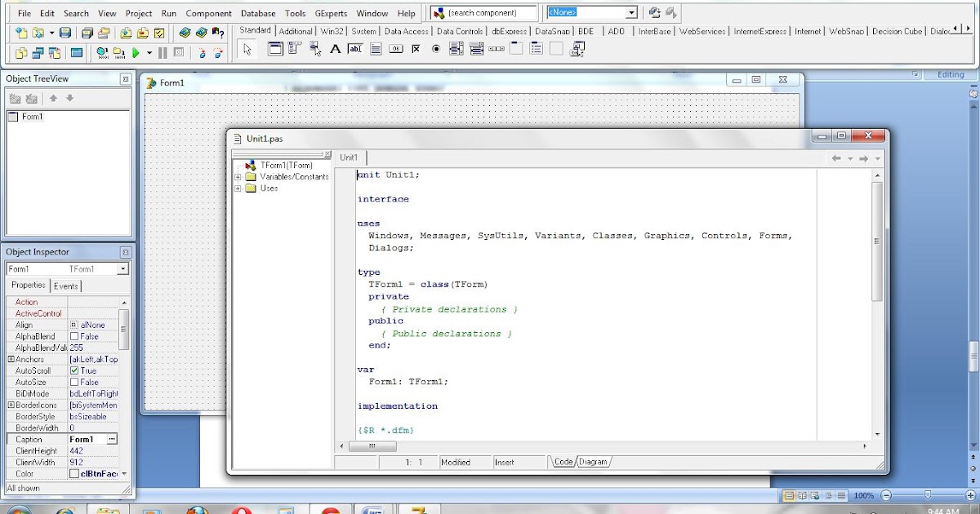Click the green Run arrow icon
Screen dimensions: 980x514
click(x=136, y=53)
